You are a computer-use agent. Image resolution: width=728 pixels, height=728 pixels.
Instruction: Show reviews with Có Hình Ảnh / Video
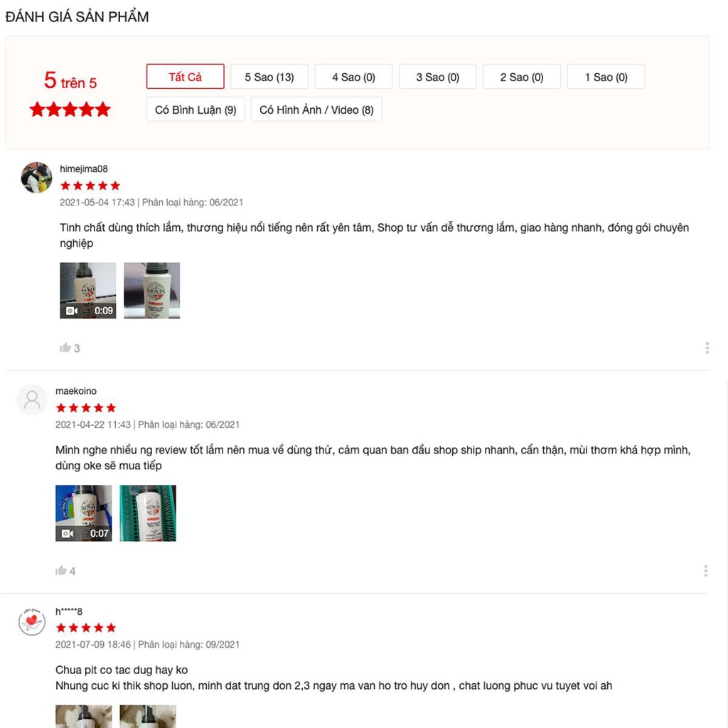click(316, 109)
